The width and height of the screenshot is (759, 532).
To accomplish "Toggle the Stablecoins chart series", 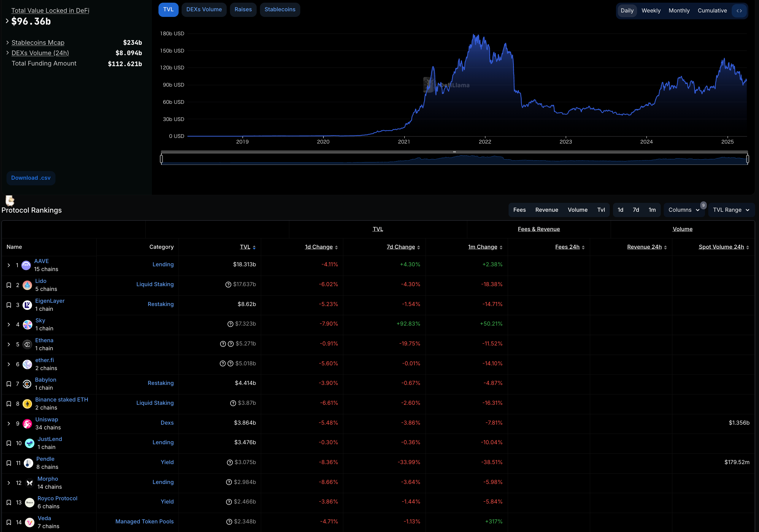I will [x=280, y=9].
